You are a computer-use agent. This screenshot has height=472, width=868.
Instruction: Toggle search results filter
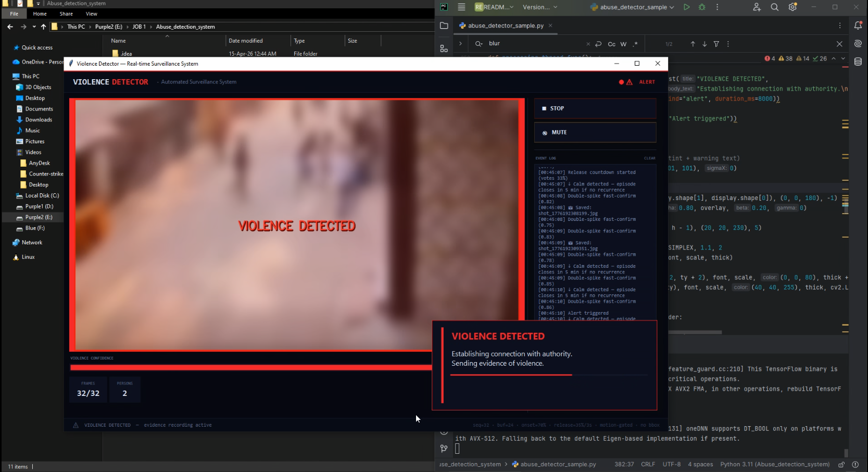(716, 44)
